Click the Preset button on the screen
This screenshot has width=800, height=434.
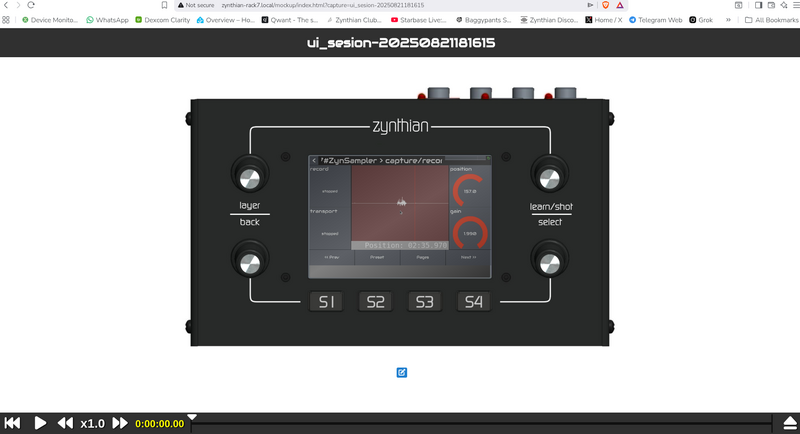(377, 257)
